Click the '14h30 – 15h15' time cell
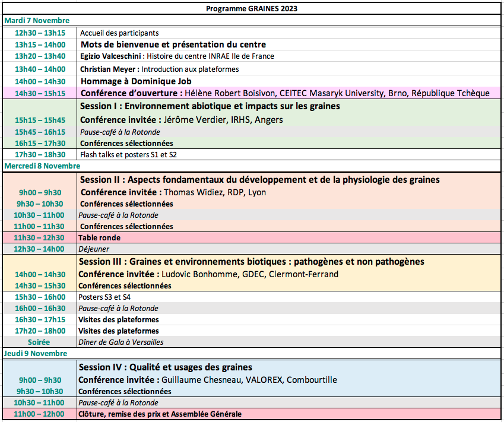 pyautogui.click(x=40, y=94)
